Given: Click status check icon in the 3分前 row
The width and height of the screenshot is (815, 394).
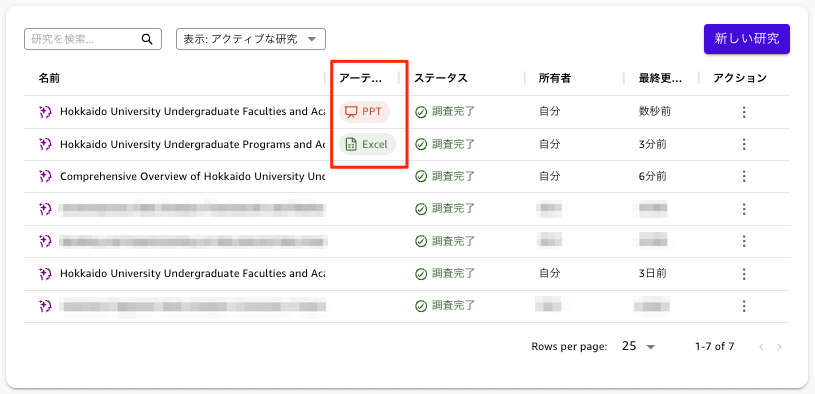Looking at the screenshot, I should tap(421, 145).
